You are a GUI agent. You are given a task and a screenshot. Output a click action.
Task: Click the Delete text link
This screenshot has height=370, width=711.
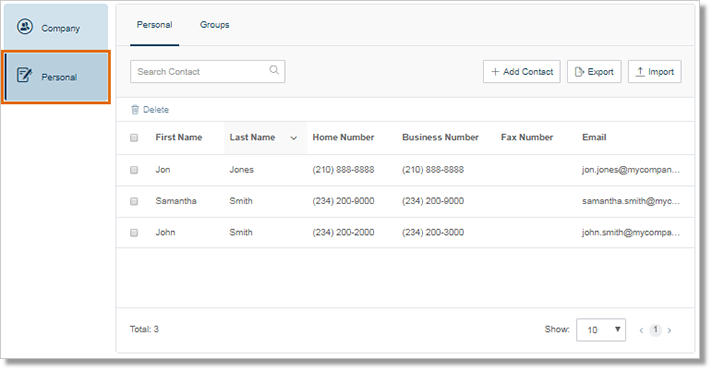[156, 110]
